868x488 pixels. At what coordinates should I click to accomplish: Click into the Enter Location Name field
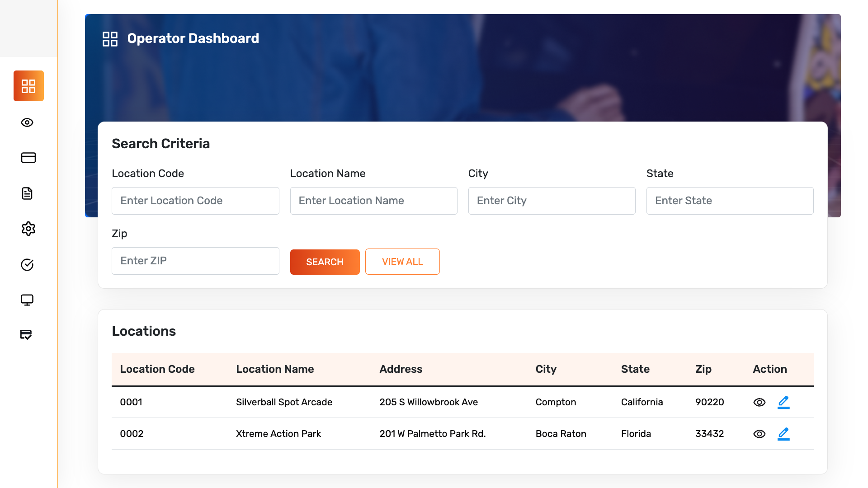coord(373,201)
